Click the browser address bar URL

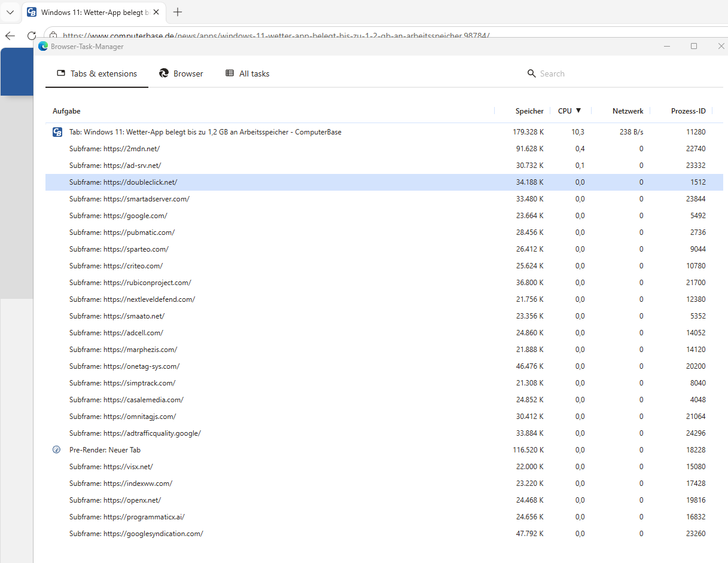click(276, 36)
